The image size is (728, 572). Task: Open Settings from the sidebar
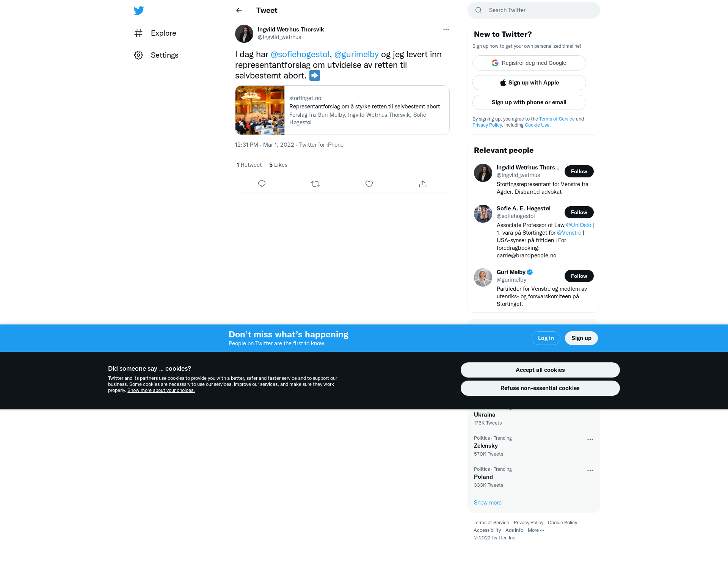click(x=156, y=55)
